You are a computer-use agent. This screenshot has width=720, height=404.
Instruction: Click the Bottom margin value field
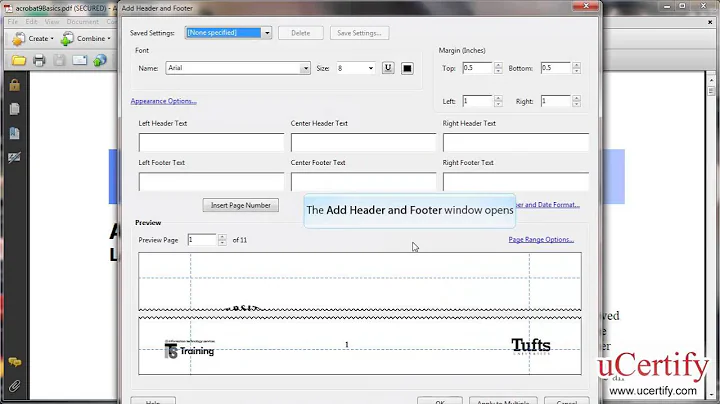(556, 68)
